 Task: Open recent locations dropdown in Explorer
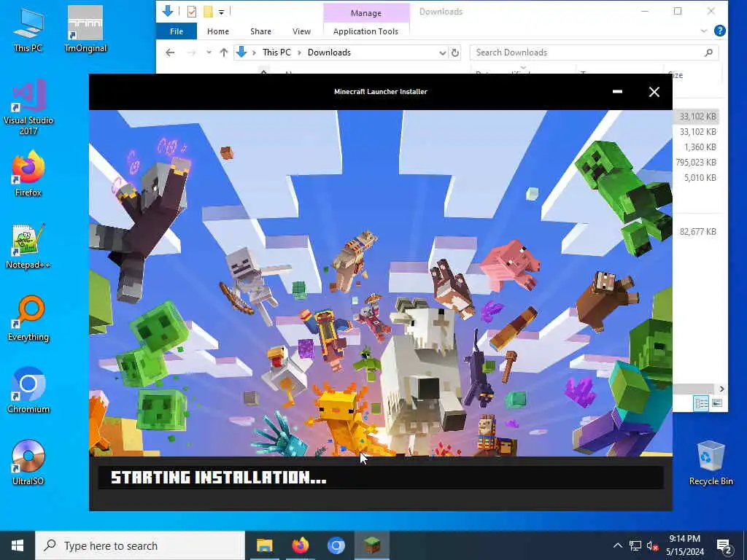coord(209,52)
